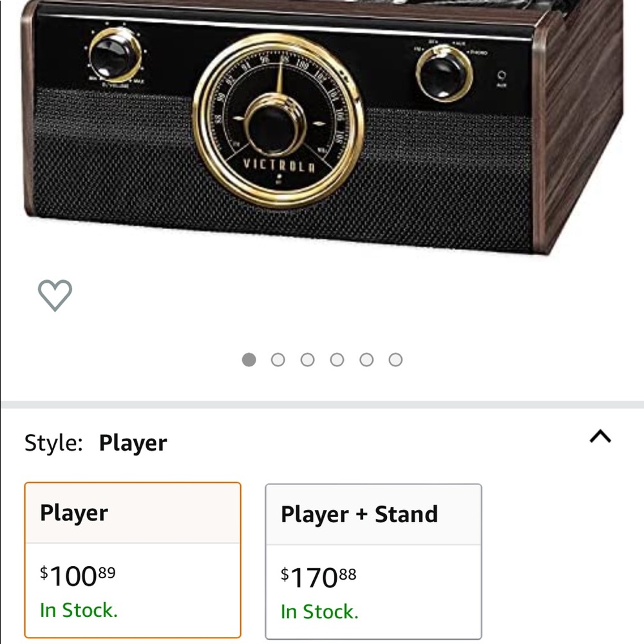This screenshot has height=644, width=644.
Task: Click In Stock under Player + Stand
Action: pyautogui.click(x=319, y=612)
